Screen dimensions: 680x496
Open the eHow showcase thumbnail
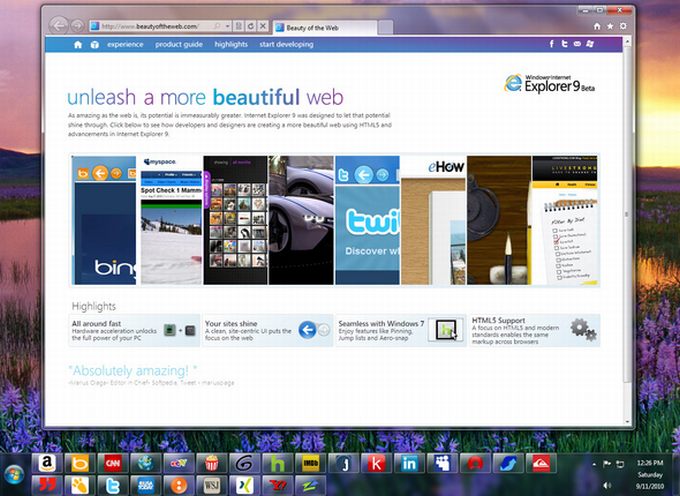tap(433, 220)
